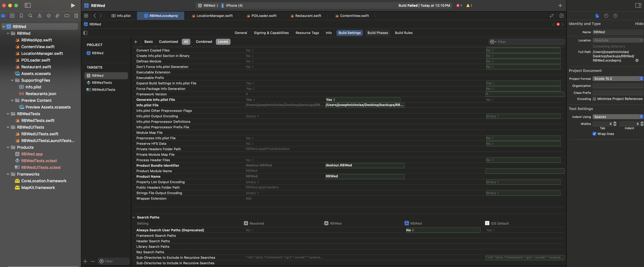
Task: Collapse the Products group
Action: [x=8, y=147]
